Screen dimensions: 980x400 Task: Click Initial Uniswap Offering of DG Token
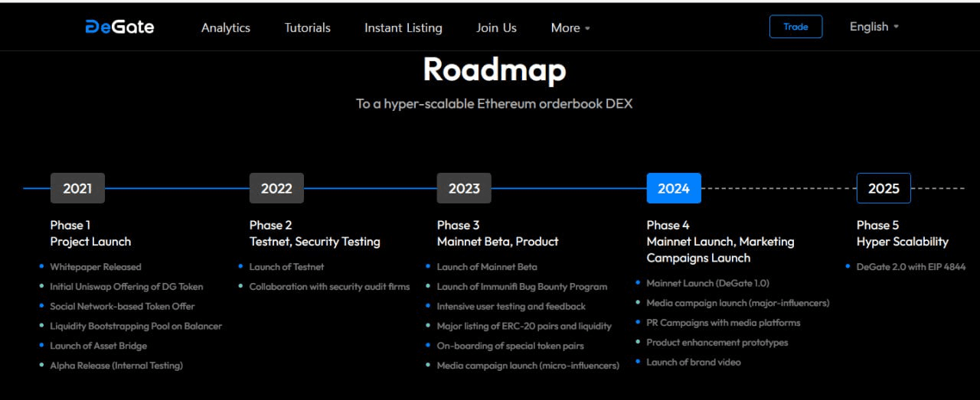pyautogui.click(x=127, y=287)
